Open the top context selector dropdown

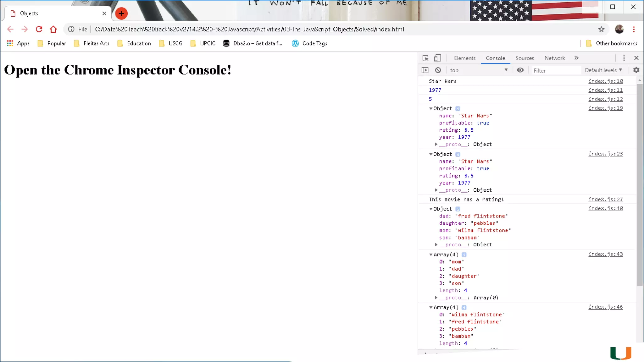[478, 70]
